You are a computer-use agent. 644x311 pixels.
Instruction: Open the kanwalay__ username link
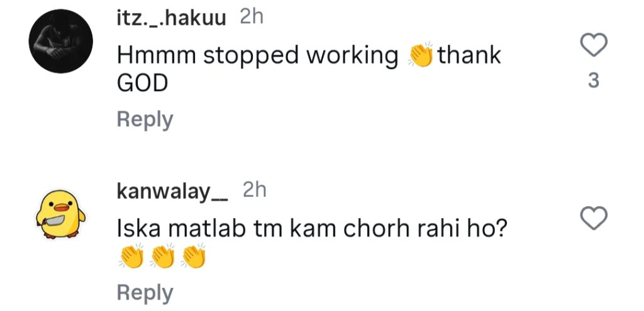172,192
